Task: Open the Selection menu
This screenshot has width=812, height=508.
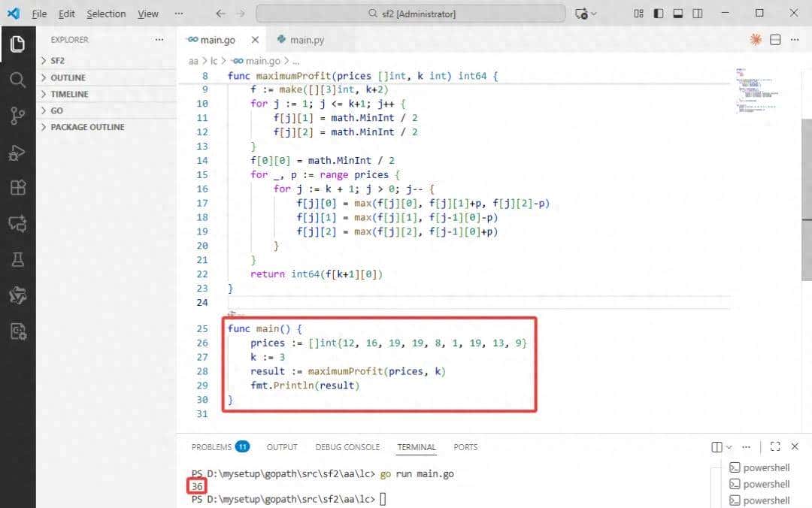Action: (106, 14)
